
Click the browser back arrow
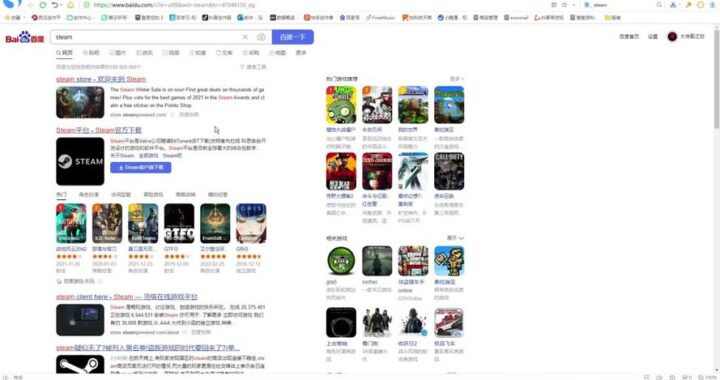(31, 5)
